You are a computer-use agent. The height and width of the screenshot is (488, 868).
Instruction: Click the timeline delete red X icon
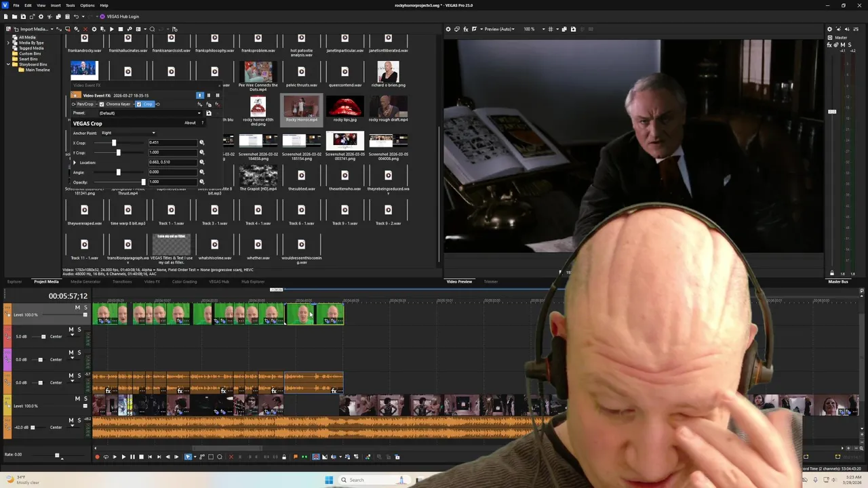[x=231, y=457]
